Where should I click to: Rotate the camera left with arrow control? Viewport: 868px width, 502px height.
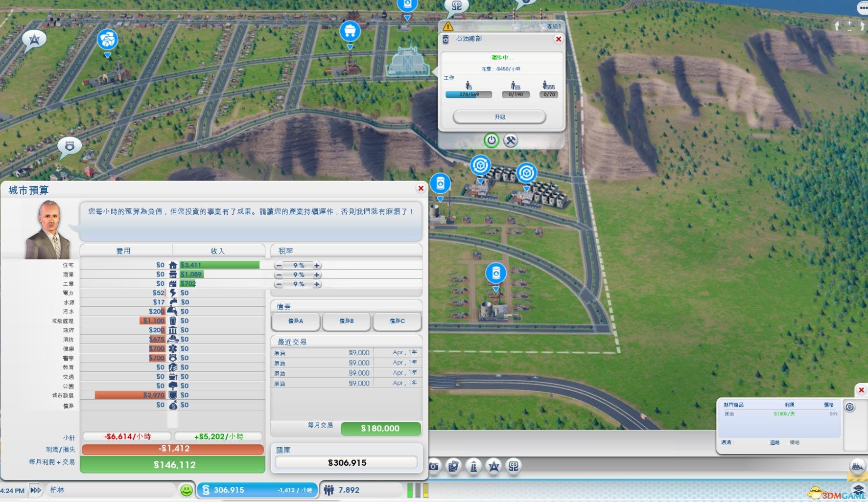(838, 26)
